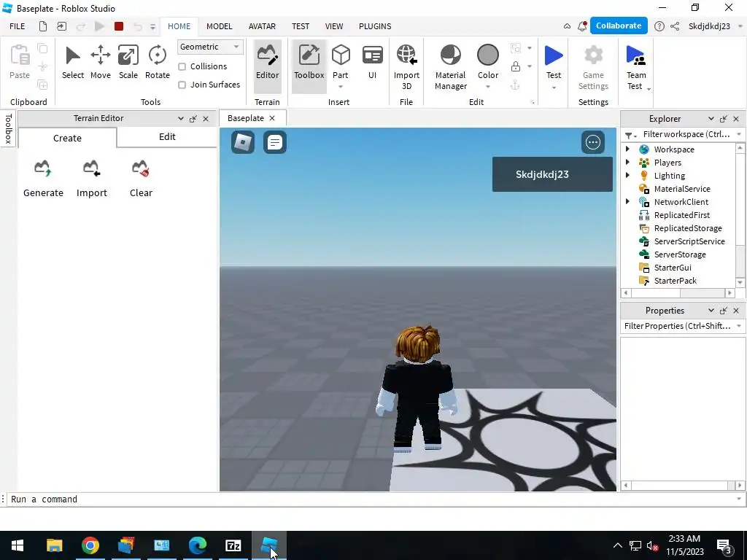The image size is (747, 560).
Task: Open the help question-mark icon
Action: point(659,26)
